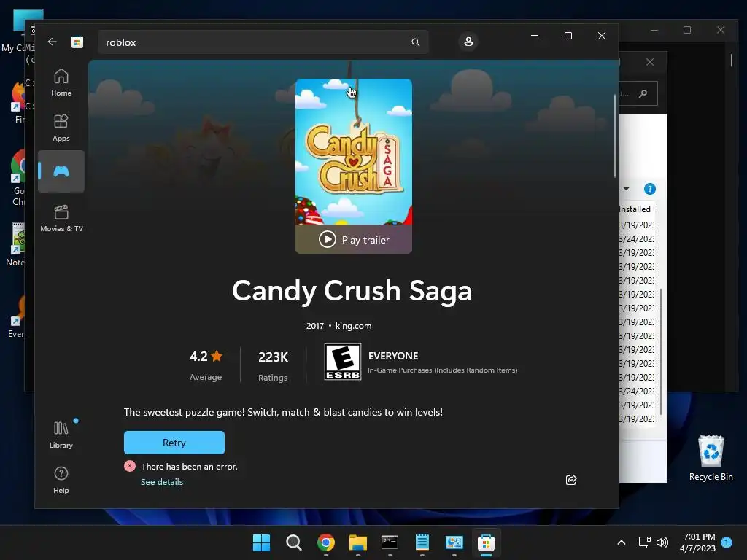Open the Control Panel taskbar icon
747x560 pixels.
454,542
